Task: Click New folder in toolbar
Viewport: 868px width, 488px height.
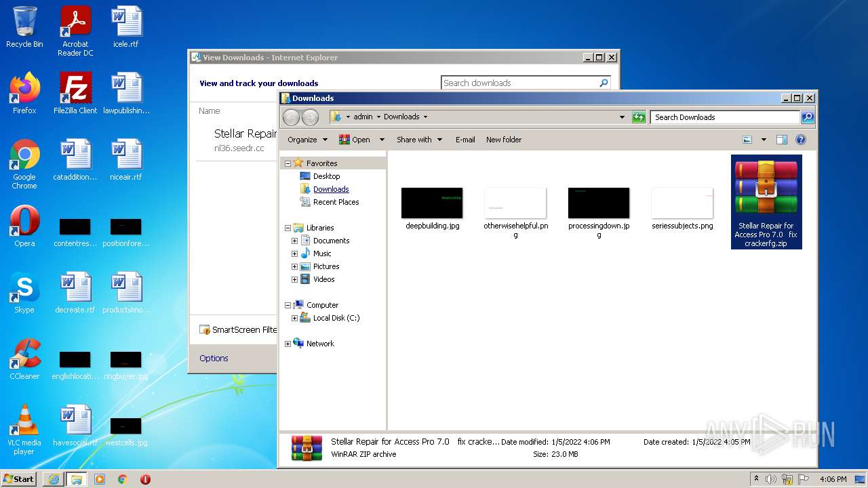Action: click(x=504, y=140)
